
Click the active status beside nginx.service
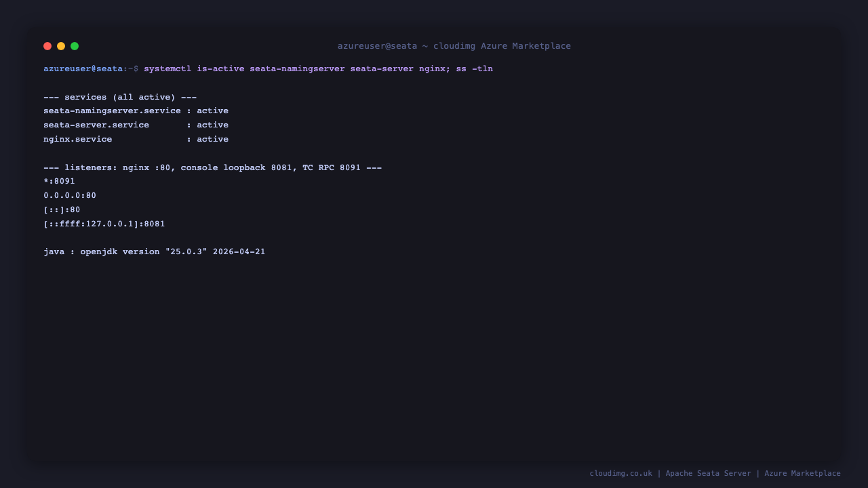tap(212, 140)
